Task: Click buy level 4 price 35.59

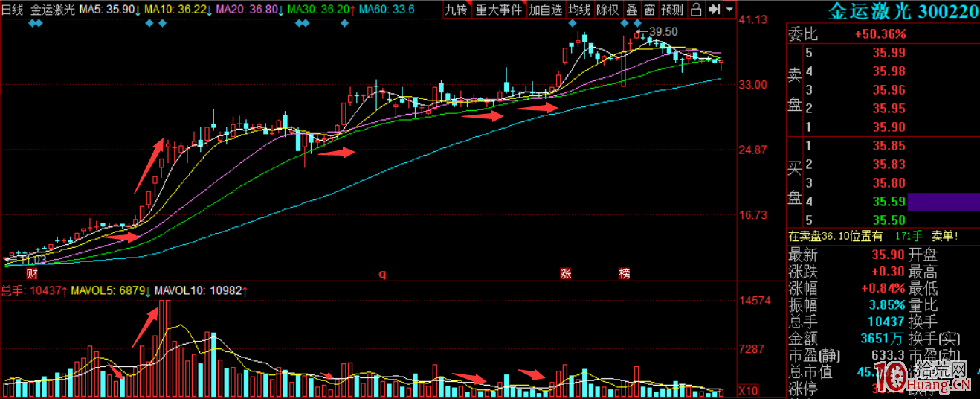Action: tap(889, 202)
